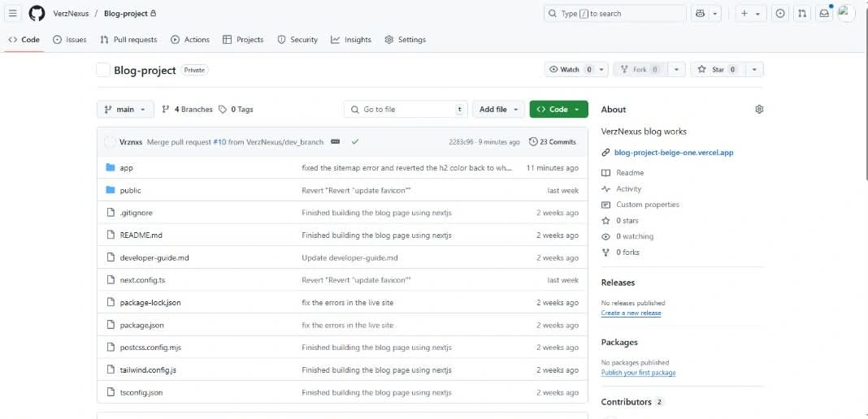Viewport: 868px width, 419px height.
Task: Open the green Code dropdown button
Action: pos(558,110)
